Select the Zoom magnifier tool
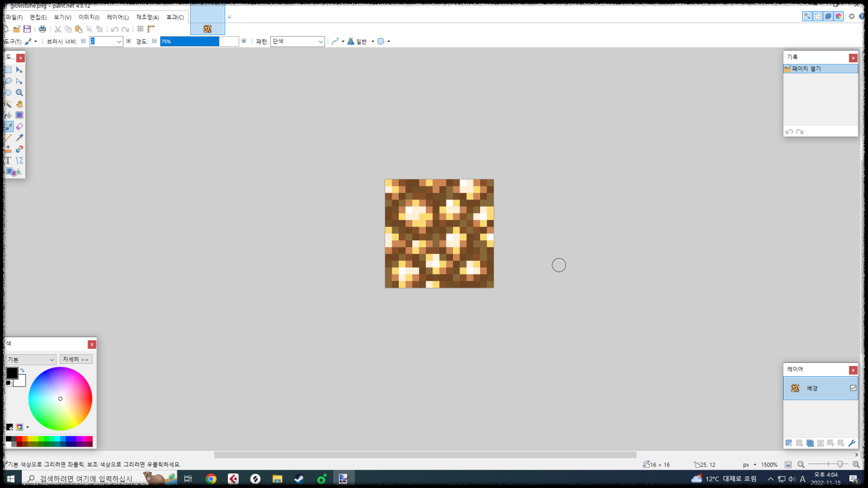The height and width of the screenshot is (488, 868). pyautogui.click(x=20, y=93)
